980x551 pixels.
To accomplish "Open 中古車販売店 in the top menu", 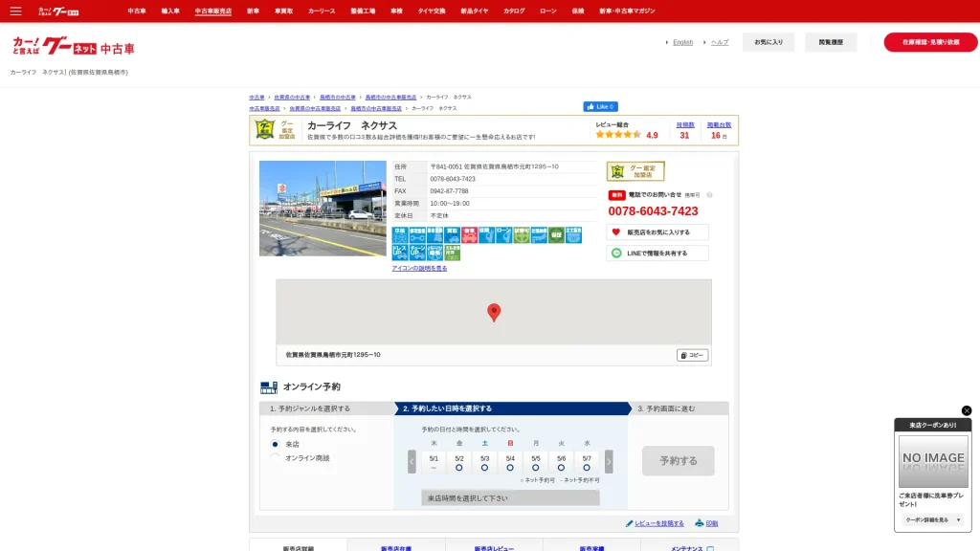I will tap(213, 11).
